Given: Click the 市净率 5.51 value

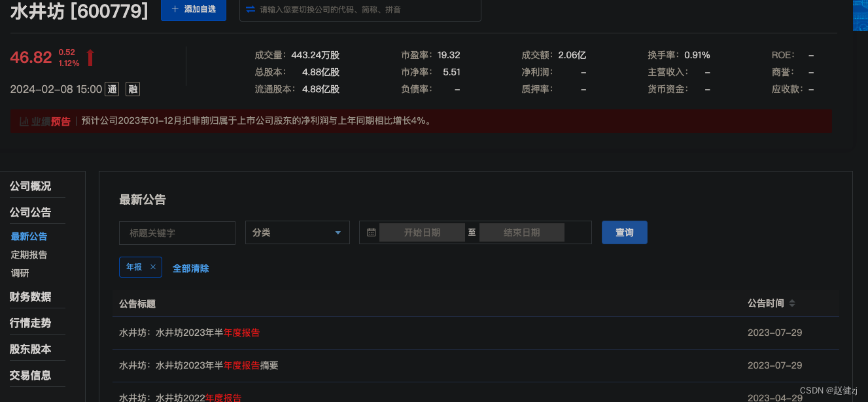Looking at the screenshot, I should click(x=452, y=72).
